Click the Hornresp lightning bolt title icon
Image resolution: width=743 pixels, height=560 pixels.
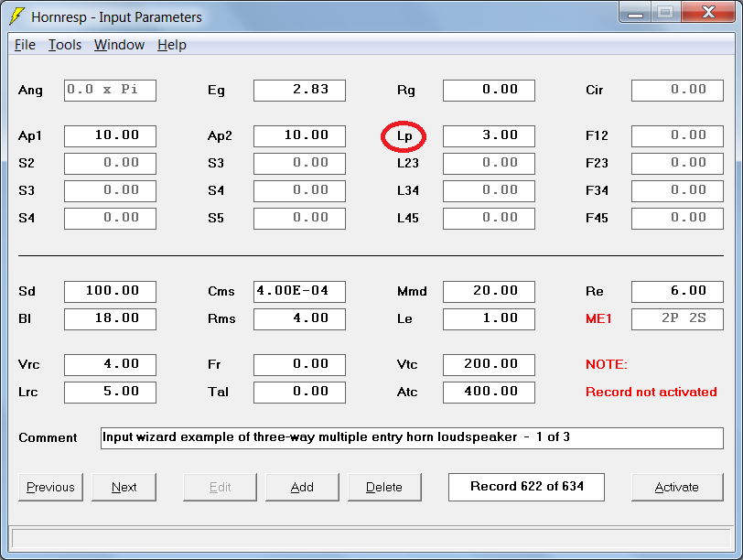point(17,16)
